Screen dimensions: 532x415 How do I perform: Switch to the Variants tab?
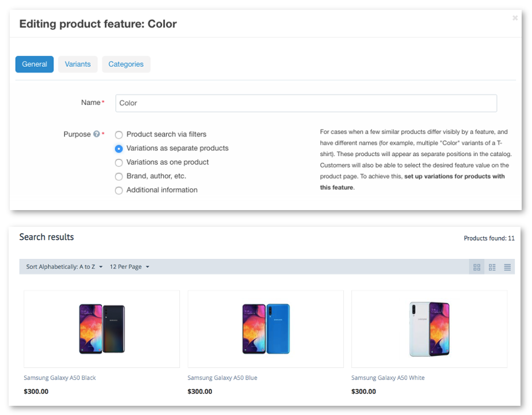point(78,64)
